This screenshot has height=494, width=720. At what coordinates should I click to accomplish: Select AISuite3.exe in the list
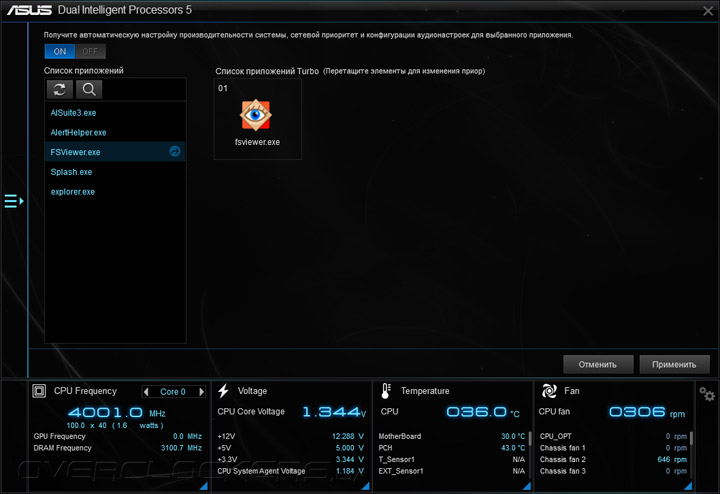click(x=115, y=112)
